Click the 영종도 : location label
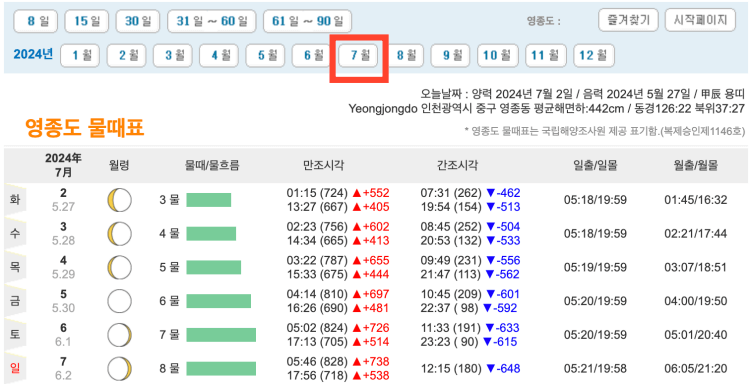This screenshot has width=750, height=384. 543,22
